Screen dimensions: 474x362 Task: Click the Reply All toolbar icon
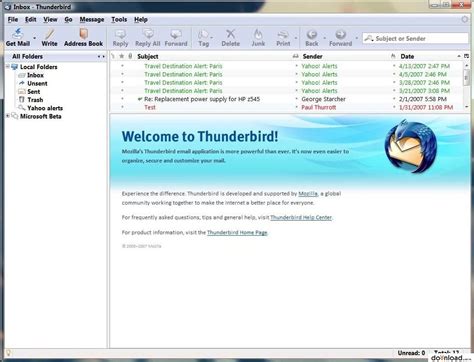tap(148, 34)
